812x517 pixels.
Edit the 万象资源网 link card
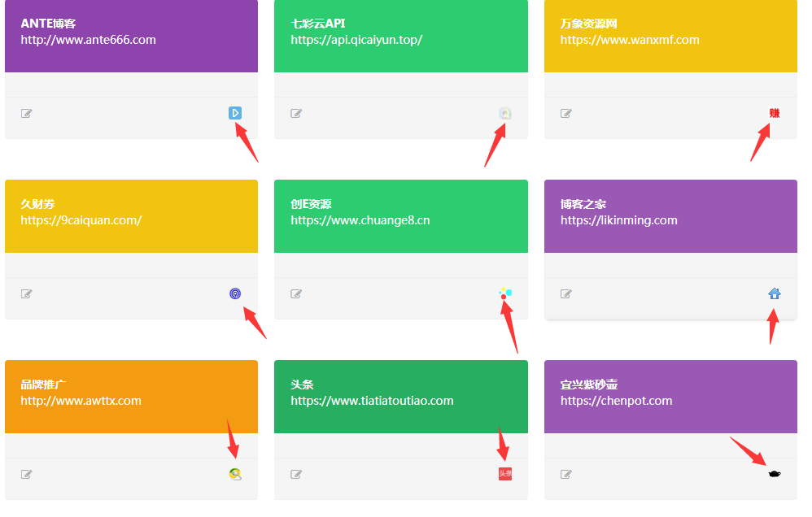click(566, 114)
